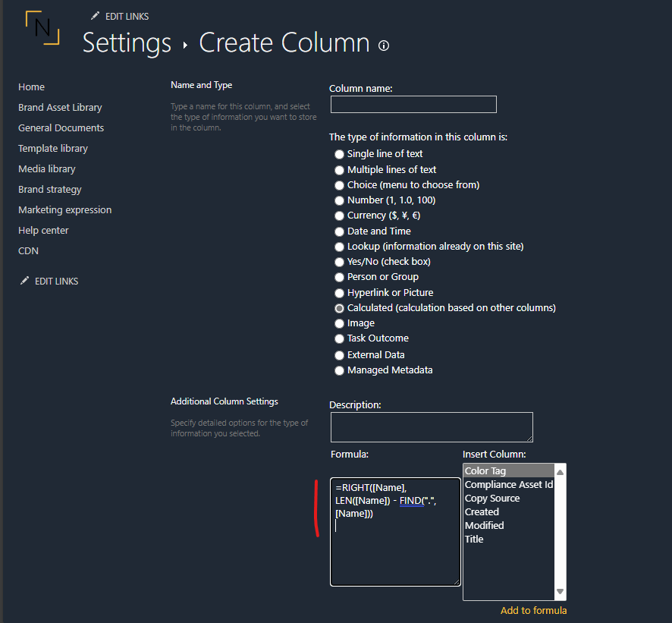
Task: Navigate to Brand Asset Library
Action: click(60, 107)
